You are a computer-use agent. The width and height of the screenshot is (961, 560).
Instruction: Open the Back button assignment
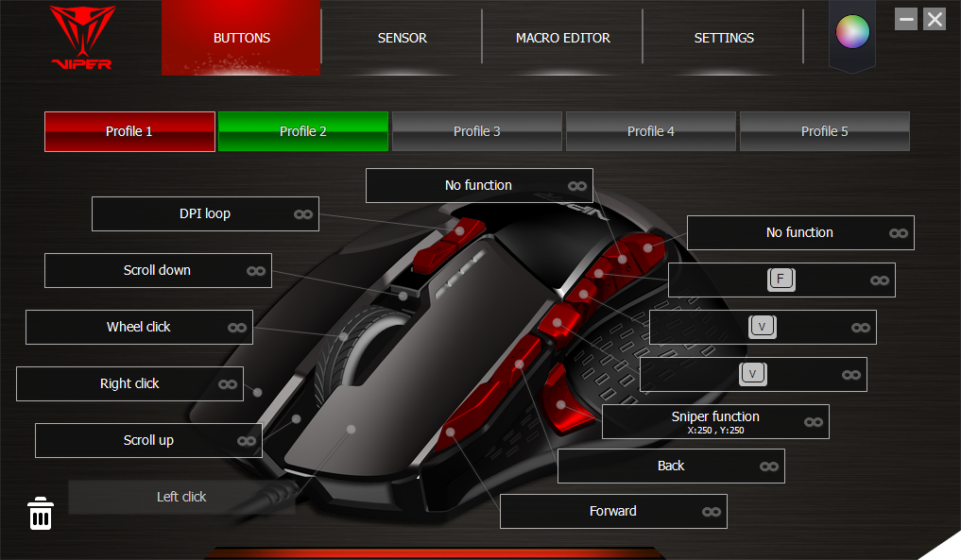click(x=671, y=467)
